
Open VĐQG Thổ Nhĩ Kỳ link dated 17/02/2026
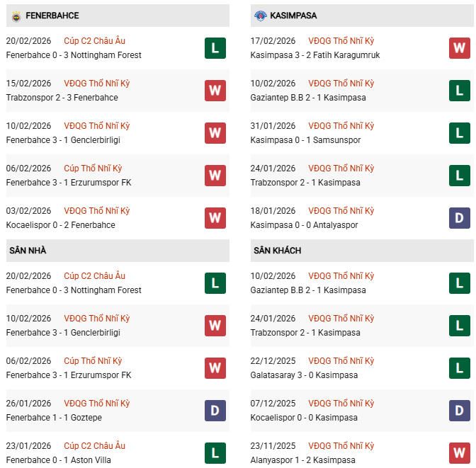click(x=341, y=41)
